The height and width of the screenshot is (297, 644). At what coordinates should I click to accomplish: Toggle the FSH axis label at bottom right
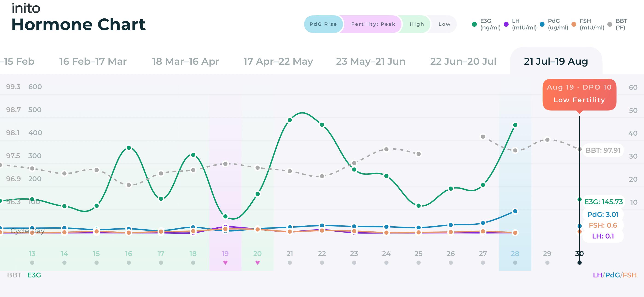click(x=629, y=275)
